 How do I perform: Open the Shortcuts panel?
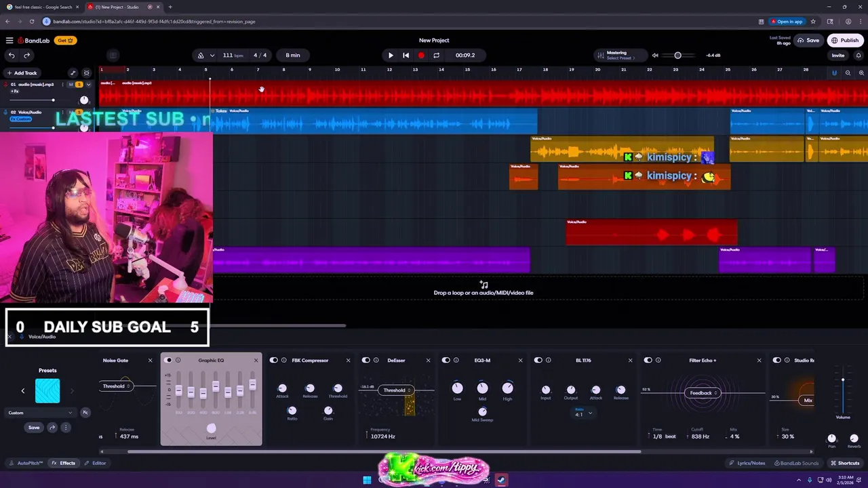click(845, 464)
